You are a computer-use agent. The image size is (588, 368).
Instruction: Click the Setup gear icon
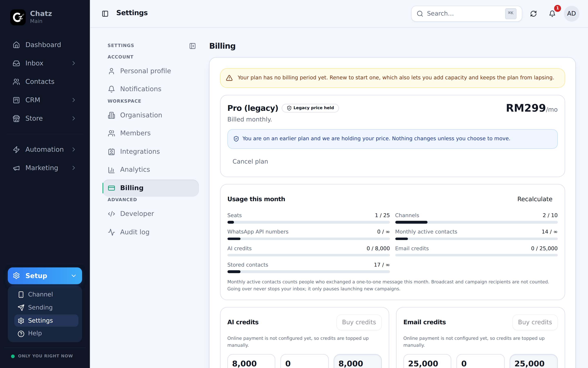(16, 276)
